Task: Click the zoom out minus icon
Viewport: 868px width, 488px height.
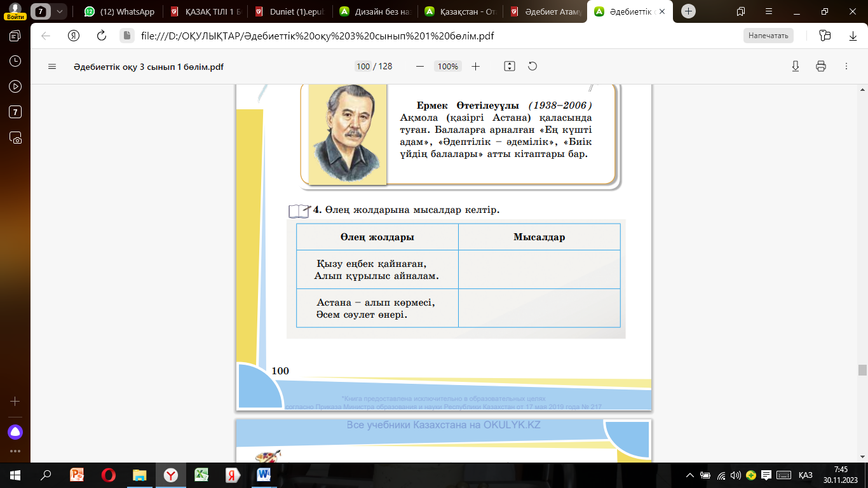Action: pos(419,67)
